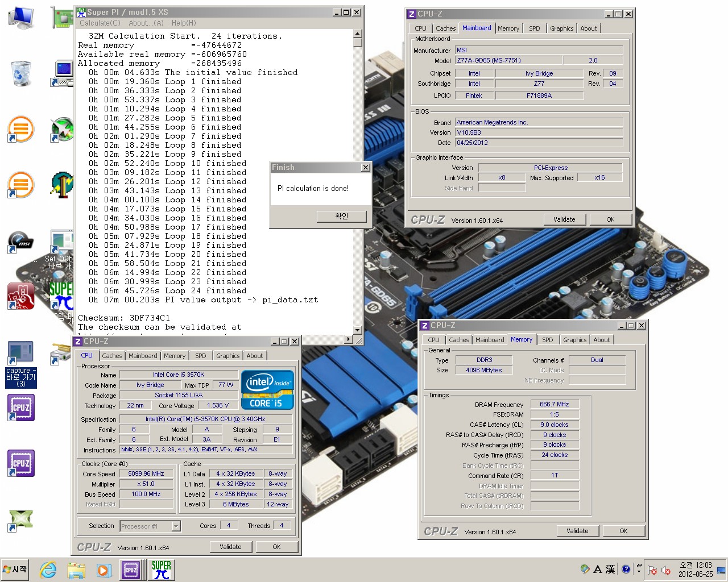Click the LPCIO model F71889A
This screenshot has height=582, width=728.
tap(539, 95)
